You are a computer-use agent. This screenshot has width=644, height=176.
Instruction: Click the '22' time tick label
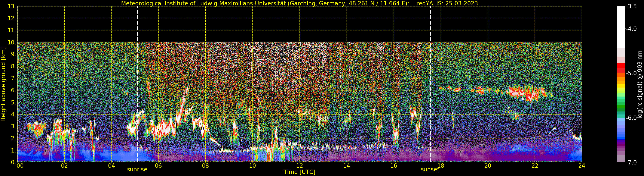point(535,166)
